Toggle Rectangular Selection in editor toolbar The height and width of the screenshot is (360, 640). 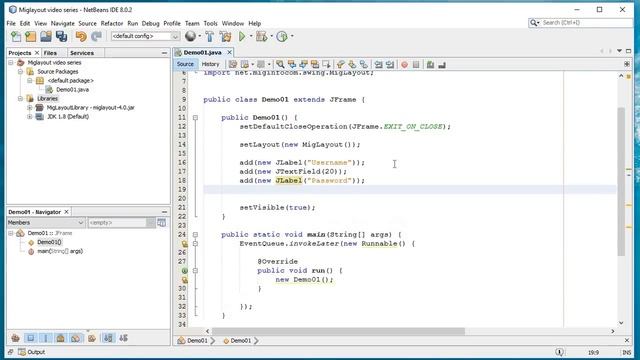(326, 64)
